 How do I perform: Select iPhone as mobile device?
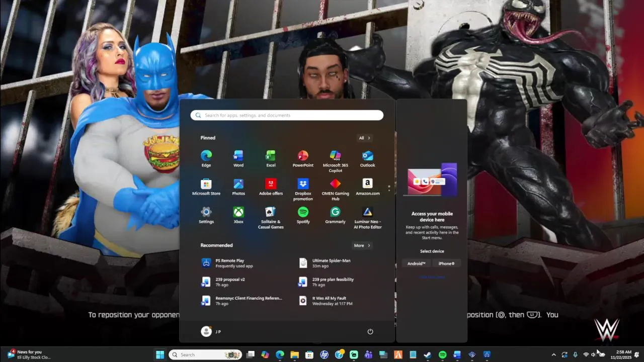[446, 263]
